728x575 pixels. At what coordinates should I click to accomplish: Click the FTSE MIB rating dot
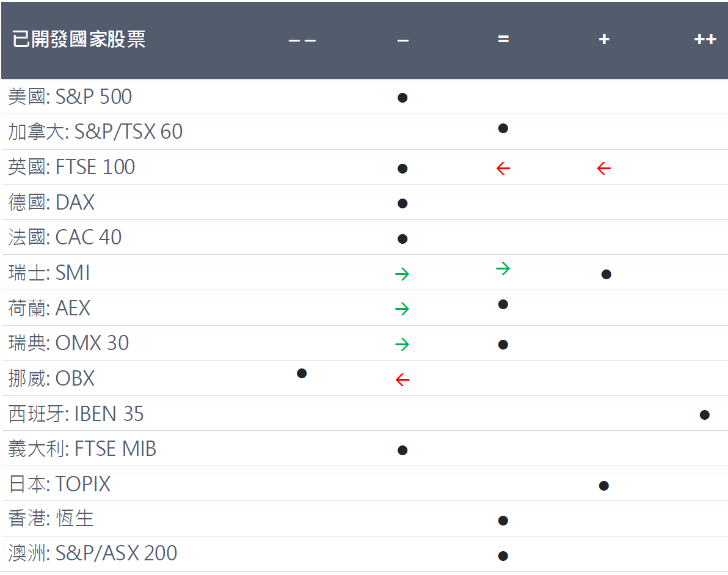[402, 450]
